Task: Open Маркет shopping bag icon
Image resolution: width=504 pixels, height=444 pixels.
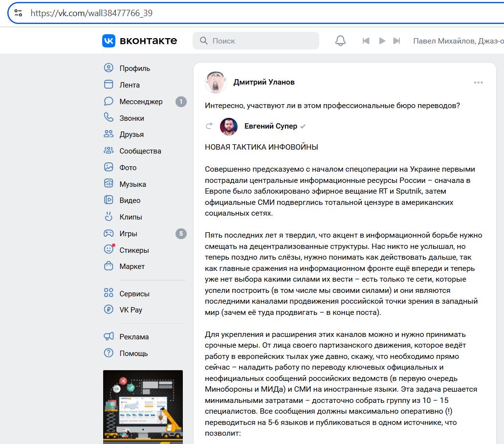Action: 109,266
